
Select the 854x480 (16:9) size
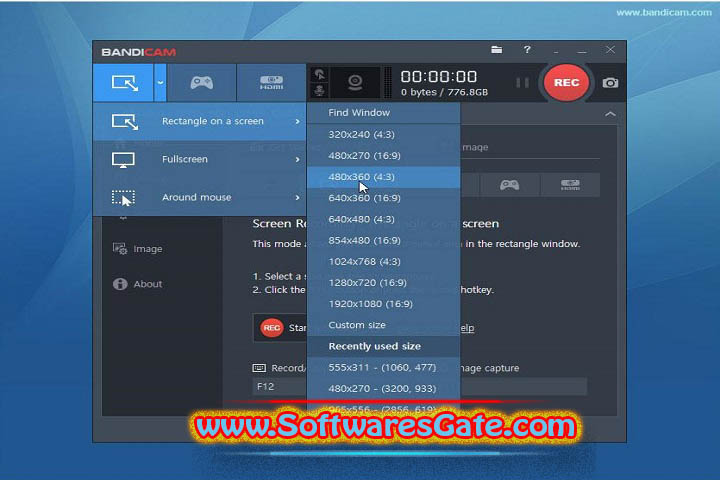383,240
